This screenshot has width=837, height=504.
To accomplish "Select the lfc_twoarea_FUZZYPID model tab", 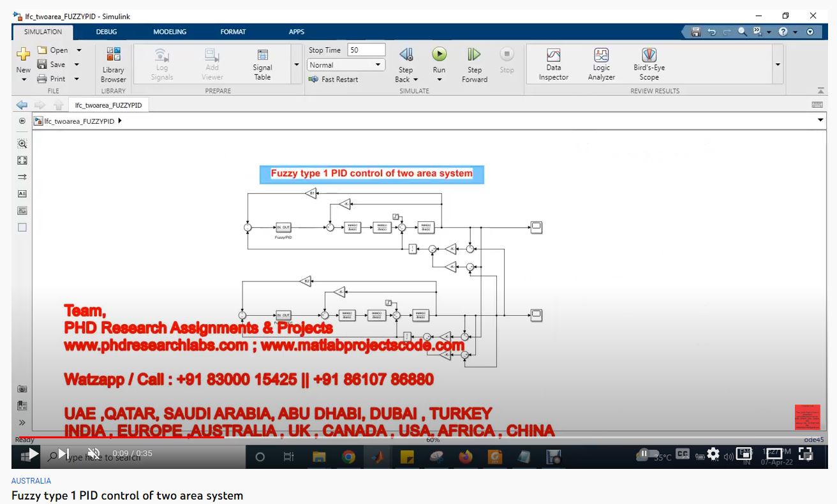I will pos(108,105).
